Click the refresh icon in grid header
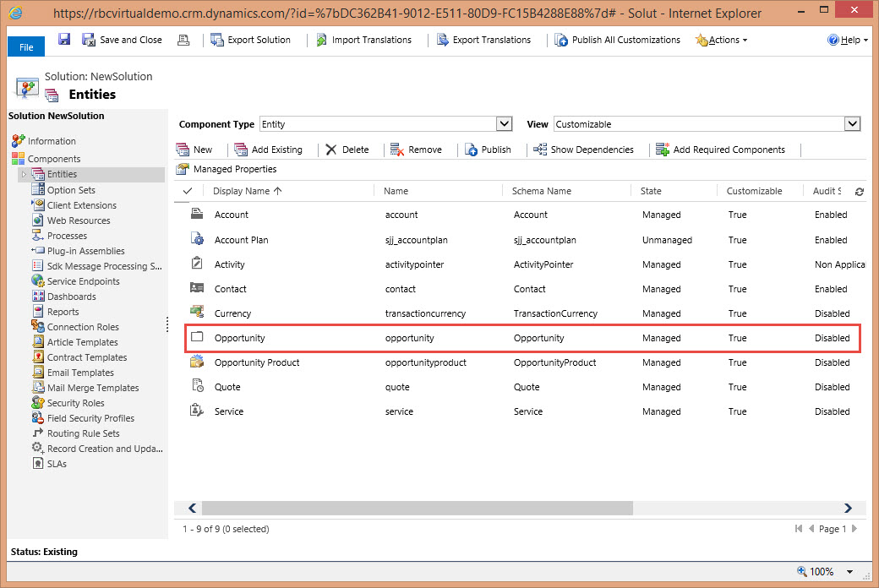The height and width of the screenshot is (588, 879). (860, 192)
